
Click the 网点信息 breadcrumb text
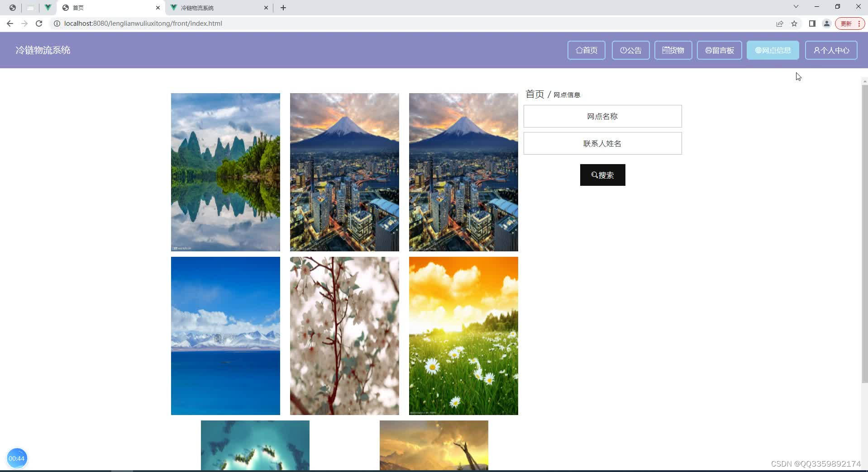tap(567, 95)
